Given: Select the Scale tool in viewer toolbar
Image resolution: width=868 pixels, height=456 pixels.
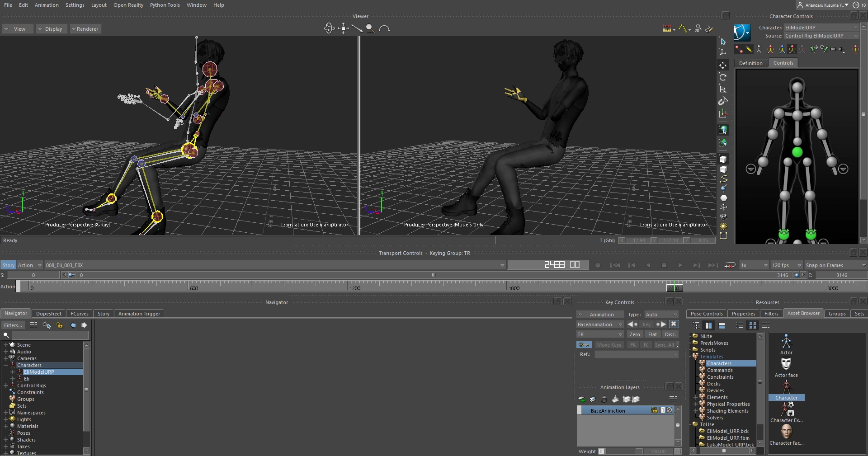Looking at the screenshot, I should click(723, 89).
